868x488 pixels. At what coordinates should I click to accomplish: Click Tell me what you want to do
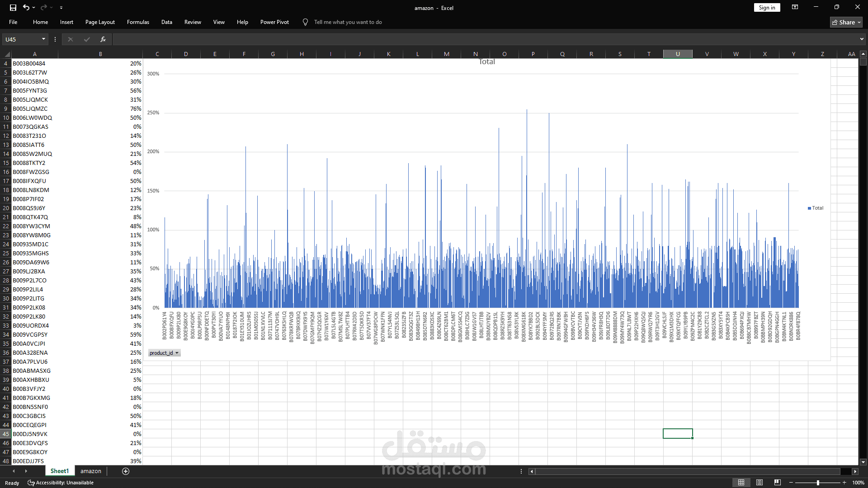[x=348, y=22]
